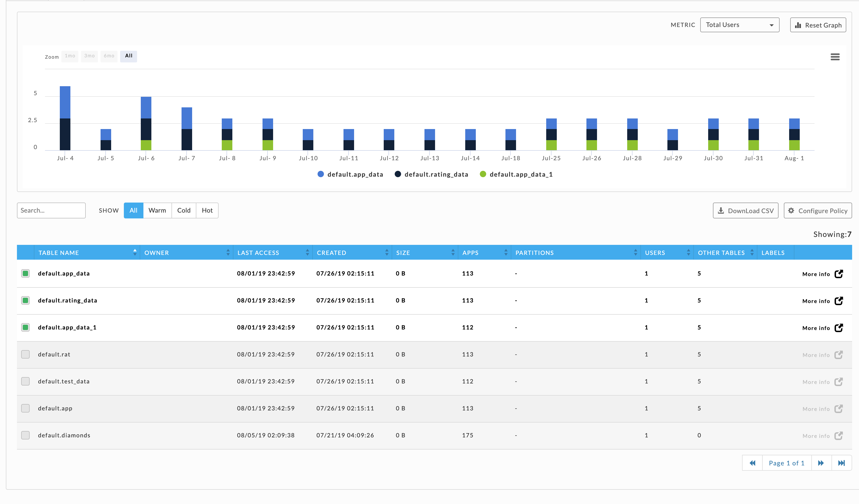Click the Aug- 1 stacked bar
Image resolution: width=859 pixels, height=504 pixels.
pos(794,134)
